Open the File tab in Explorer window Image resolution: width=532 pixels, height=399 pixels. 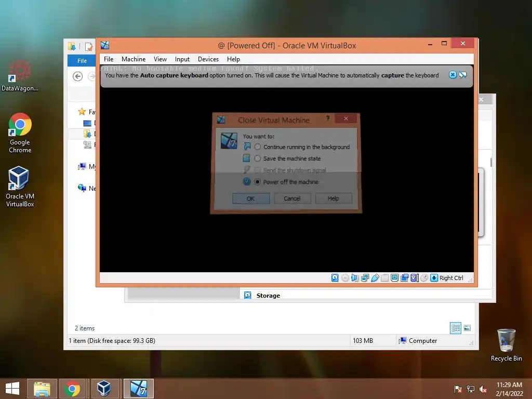[x=82, y=61]
